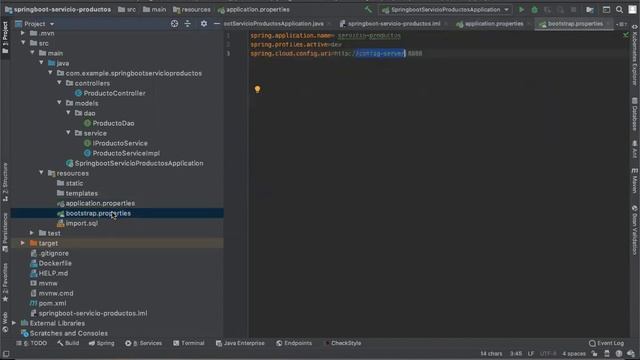640x360 pixels.
Task: Collapse the resources folder arrow
Action: click(x=41, y=173)
